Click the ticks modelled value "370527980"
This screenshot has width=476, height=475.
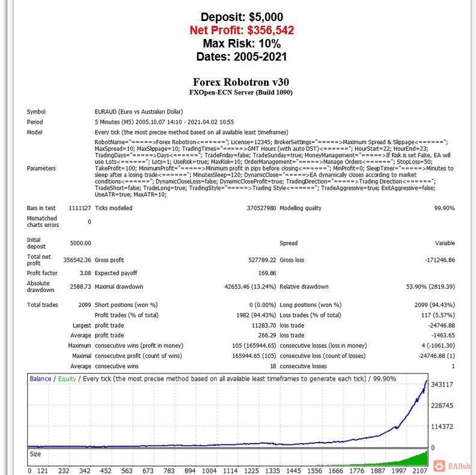261,208
